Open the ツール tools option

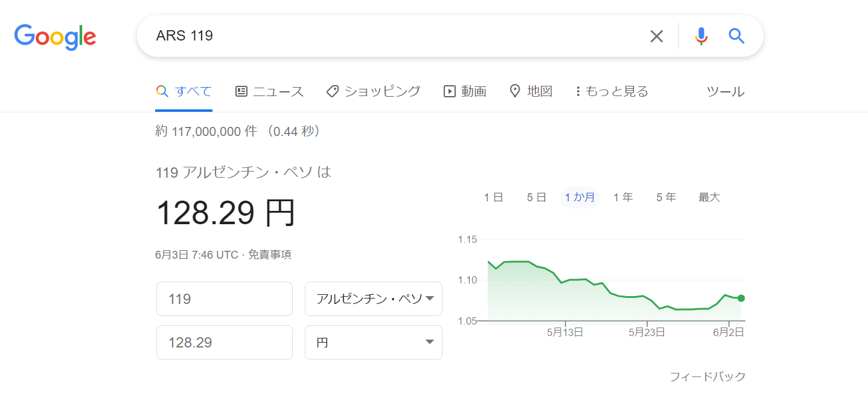coord(726,92)
